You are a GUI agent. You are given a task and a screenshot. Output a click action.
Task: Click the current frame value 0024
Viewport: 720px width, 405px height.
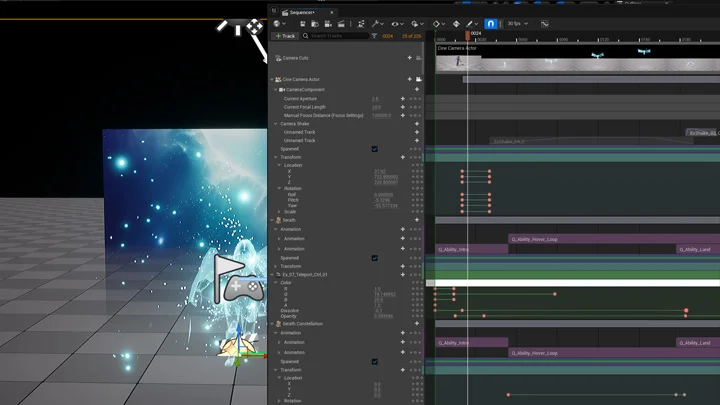coord(388,36)
